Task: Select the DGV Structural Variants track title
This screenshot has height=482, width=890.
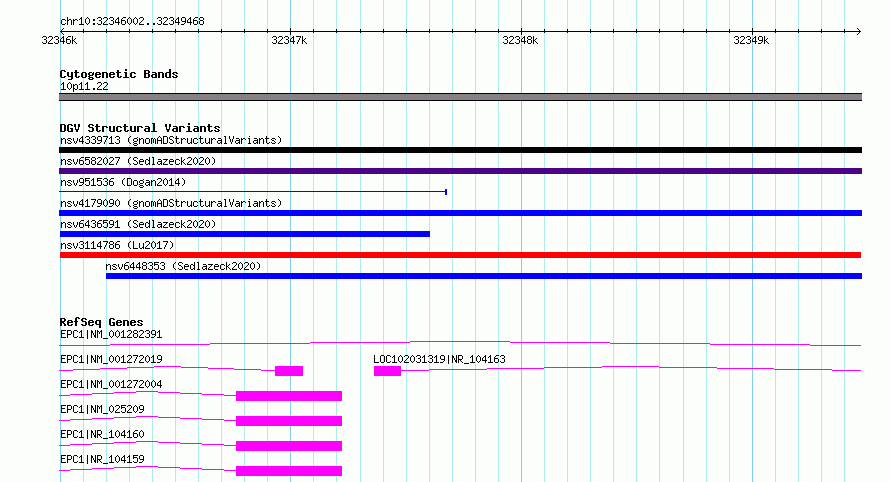Action: tap(140, 128)
